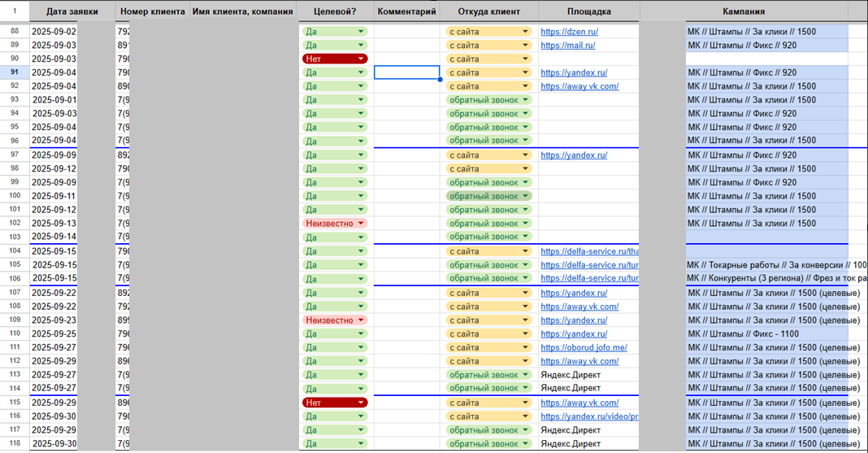Open the https://mail.ru/ link
The image size is (868, 453).
pos(568,46)
